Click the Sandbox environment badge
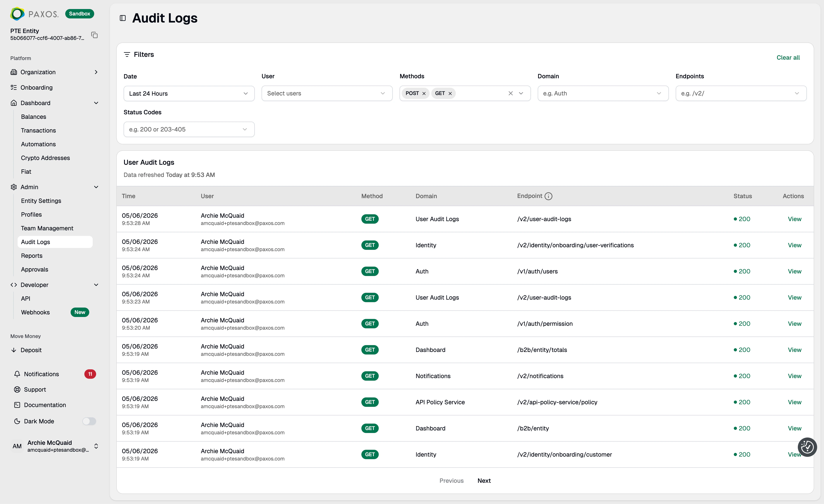824x504 pixels. point(80,14)
